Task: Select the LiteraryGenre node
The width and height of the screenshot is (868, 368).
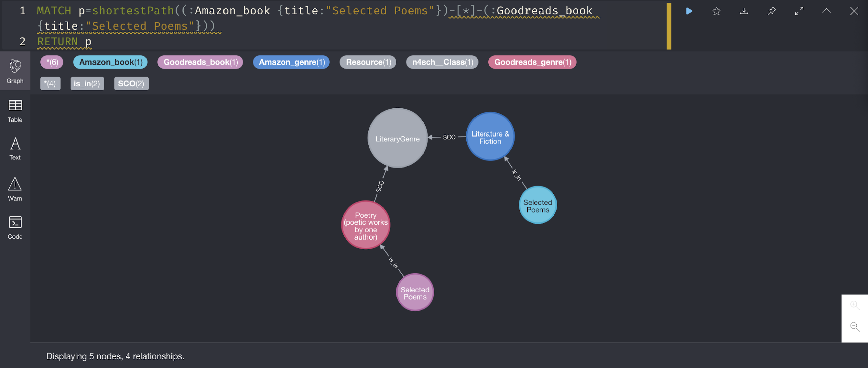Action: (398, 138)
